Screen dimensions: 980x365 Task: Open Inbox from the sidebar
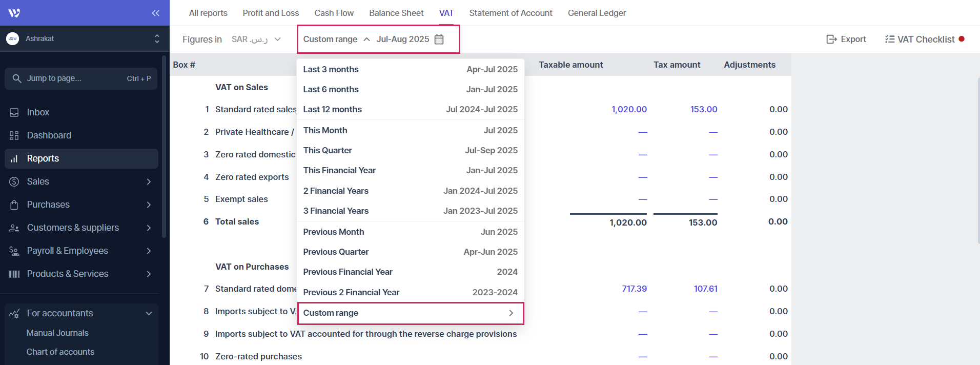pos(38,112)
